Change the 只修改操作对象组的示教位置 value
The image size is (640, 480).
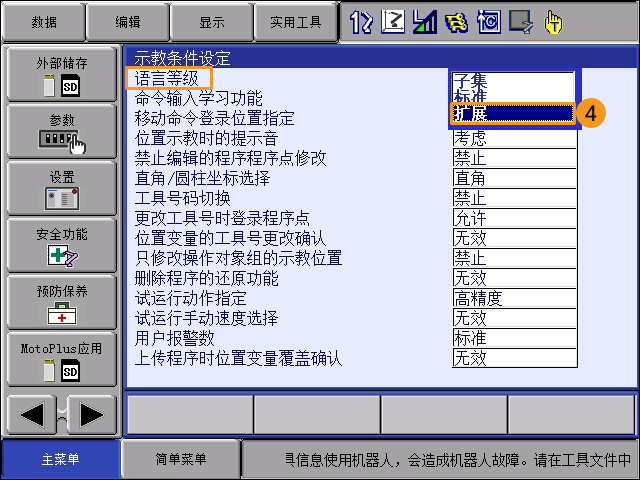click(x=515, y=258)
